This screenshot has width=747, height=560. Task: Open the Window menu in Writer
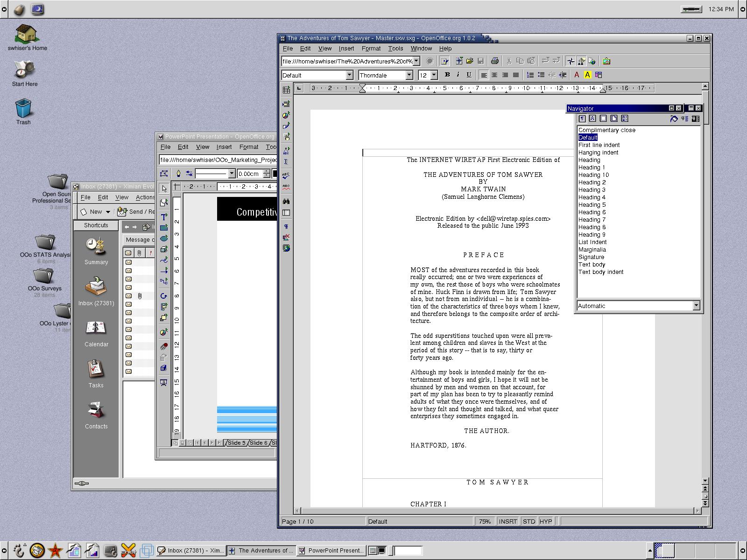coord(421,49)
